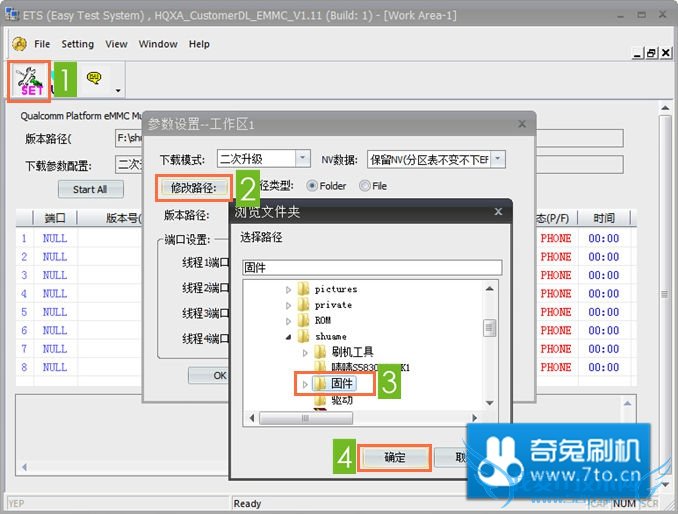This screenshot has width=678, height=514.
Task: Click NULL in row 1
Action: pyautogui.click(x=55, y=239)
